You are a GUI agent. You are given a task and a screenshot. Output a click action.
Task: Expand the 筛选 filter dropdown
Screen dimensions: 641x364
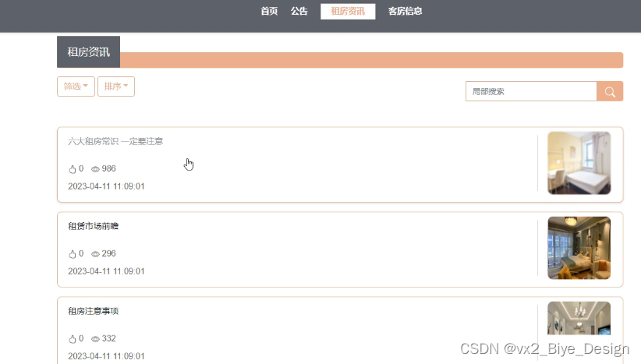click(x=76, y=87)
